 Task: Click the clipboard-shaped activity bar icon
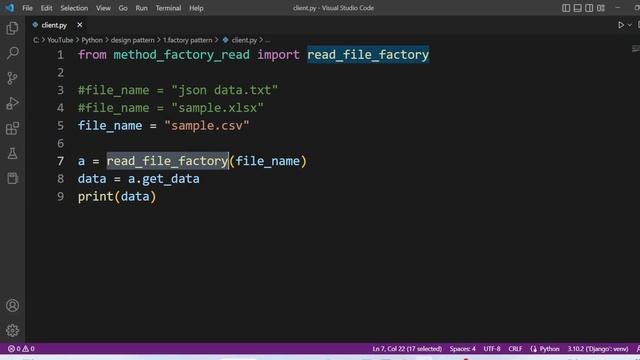click(12, 178)
